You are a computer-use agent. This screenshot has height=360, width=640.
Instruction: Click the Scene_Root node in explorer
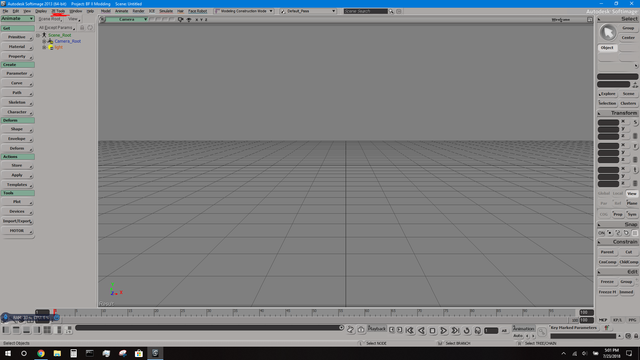pos(60,35)
